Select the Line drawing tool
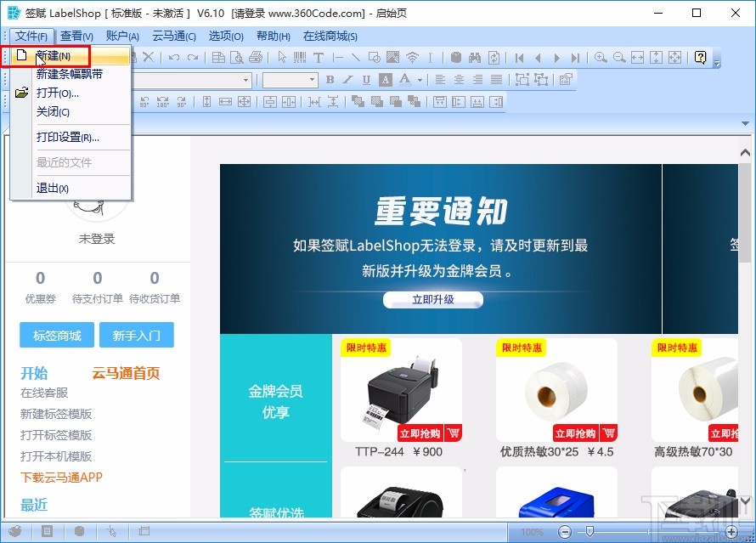 coord(355,57)
